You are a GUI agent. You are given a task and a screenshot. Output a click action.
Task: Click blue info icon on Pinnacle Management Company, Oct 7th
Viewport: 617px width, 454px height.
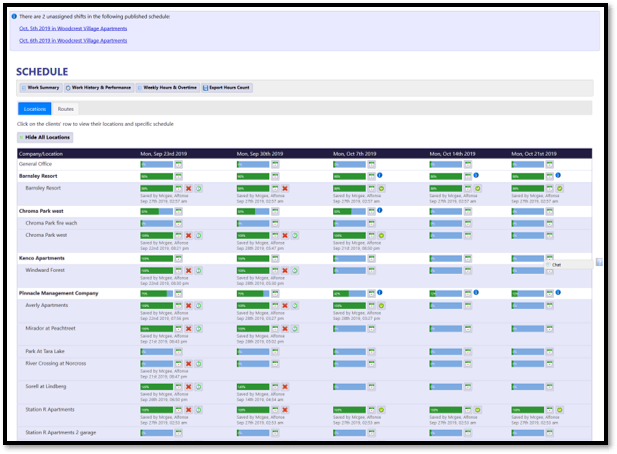pos(380,292)
